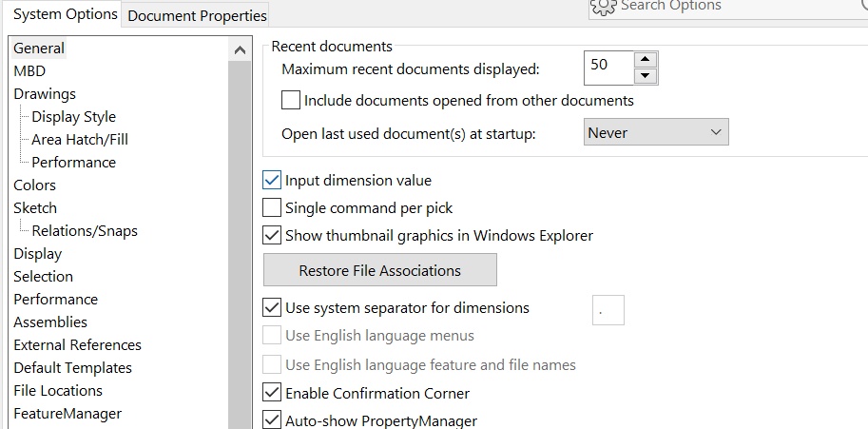Check Include documents opened from other documents
The image size is (868, 429).
click(291, 101)
